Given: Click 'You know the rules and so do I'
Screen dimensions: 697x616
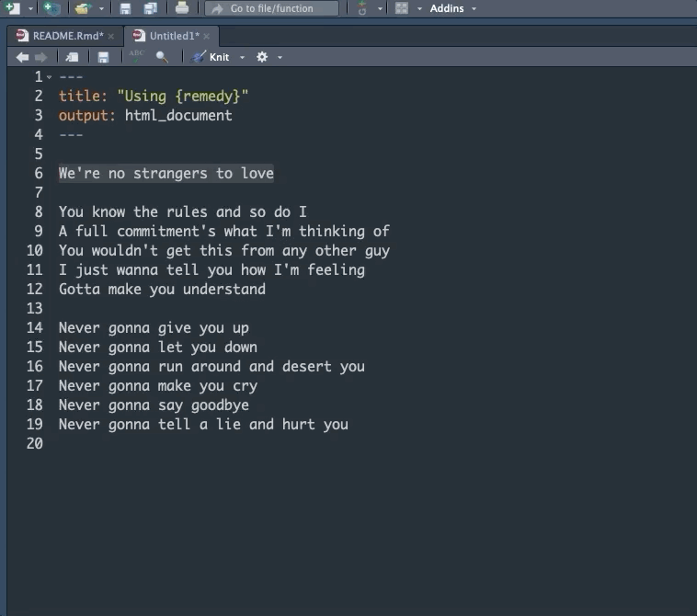Looking at the screenshot, I should pyautogui.click(x=183, y=212).
